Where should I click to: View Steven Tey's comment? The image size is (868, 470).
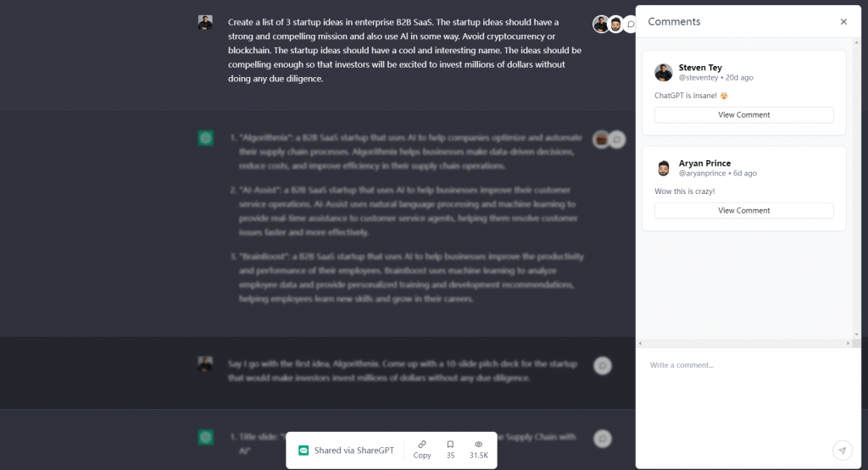pyautogui.click(x=743, y=115)
